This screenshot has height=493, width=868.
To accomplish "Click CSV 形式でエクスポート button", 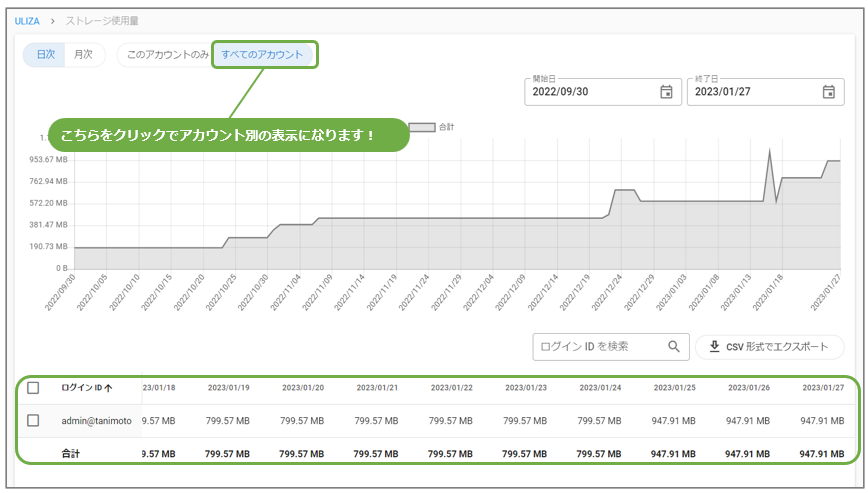I will coord(769,347).
